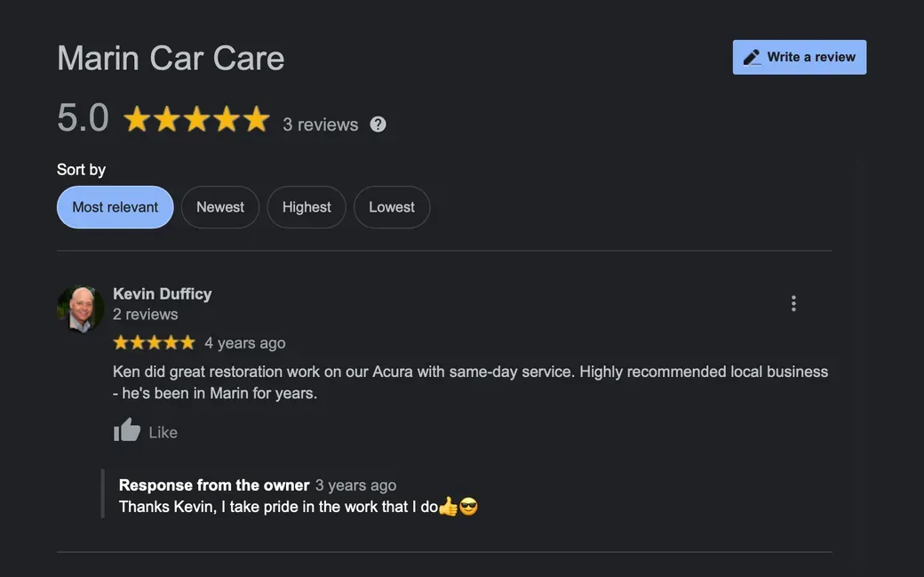
Task: Open Kevin Dufficy's reviewer profile name
Action: pos(162,293)
